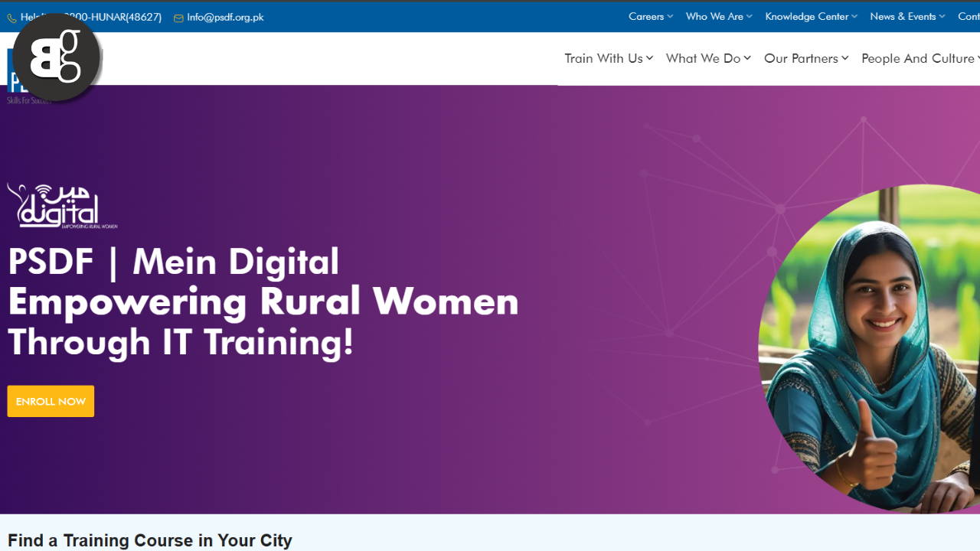The image size is (980, 551).
Task: Click the circular BG logo overlay icon
Action: [57, 58]
